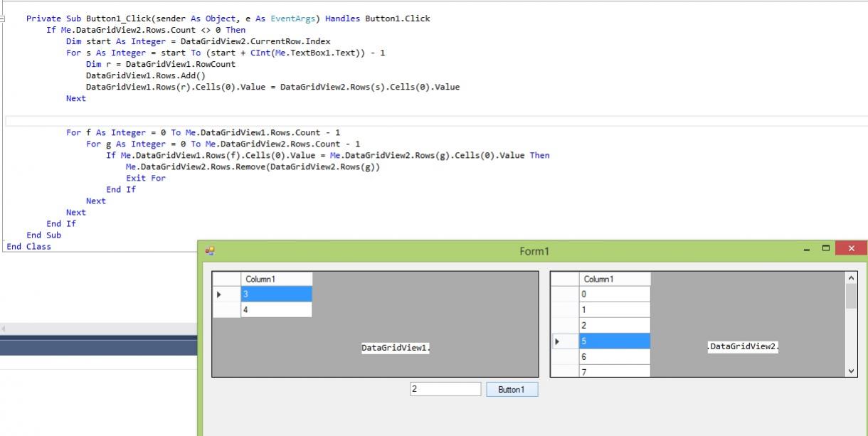Select the cell with value 0 in right grid
This screenshot has height=436, width=868.
click(615, 294)
